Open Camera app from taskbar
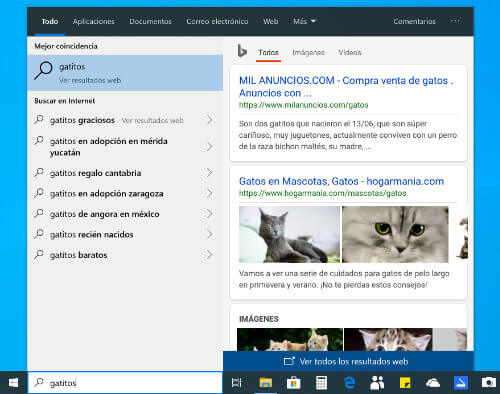Image resolution: width=500 pixels, height=394 pixels. pyautogui.click(x=489, y=383)
